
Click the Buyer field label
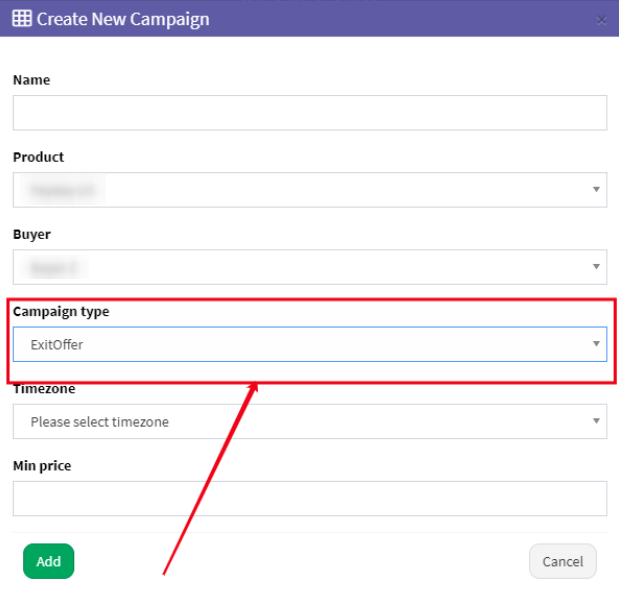pos(32,234)
